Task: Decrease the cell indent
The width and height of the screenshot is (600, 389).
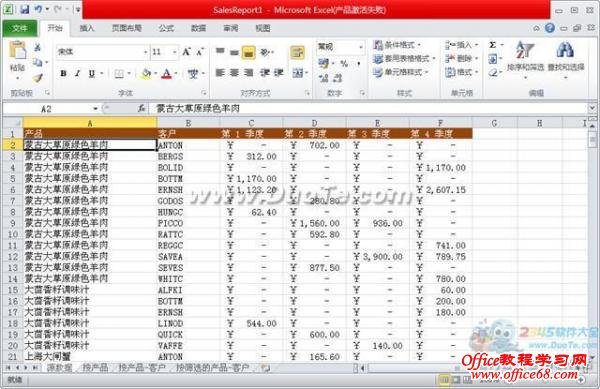Action: pyautogui.click(x=265, y=72)
